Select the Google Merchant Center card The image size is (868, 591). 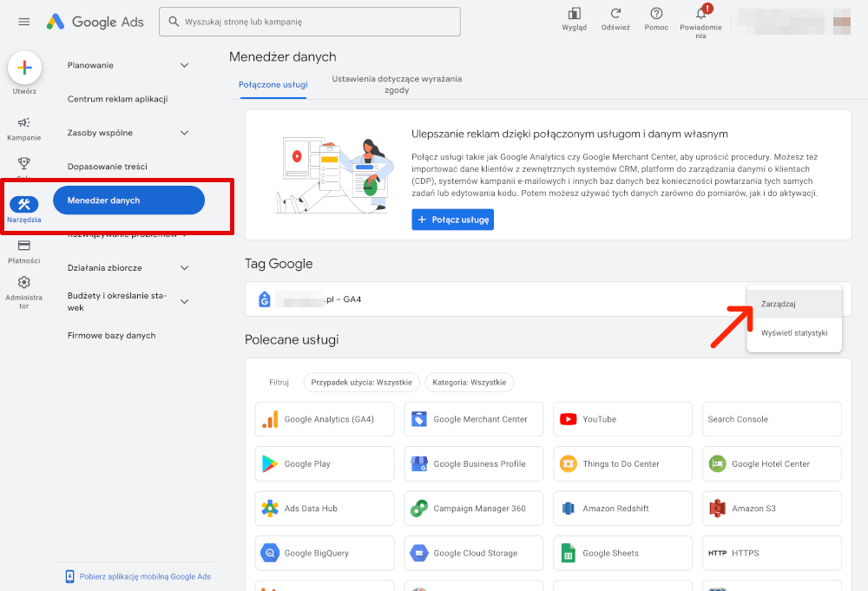coord(474,419)
